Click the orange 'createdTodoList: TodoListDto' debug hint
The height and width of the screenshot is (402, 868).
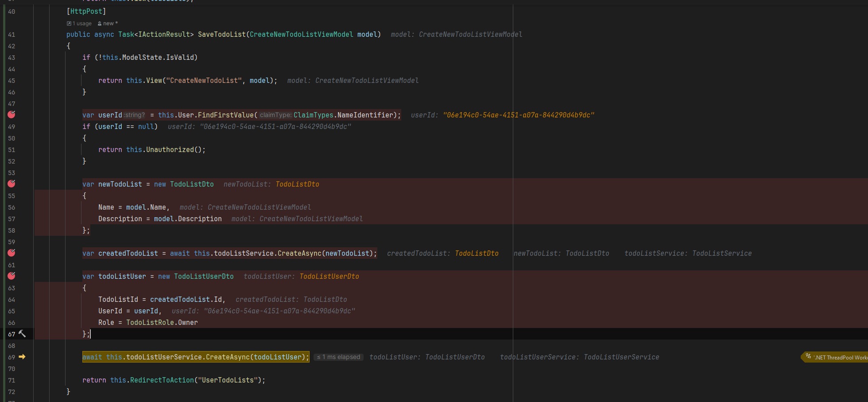pyautogui.click(x=443, y=254)
